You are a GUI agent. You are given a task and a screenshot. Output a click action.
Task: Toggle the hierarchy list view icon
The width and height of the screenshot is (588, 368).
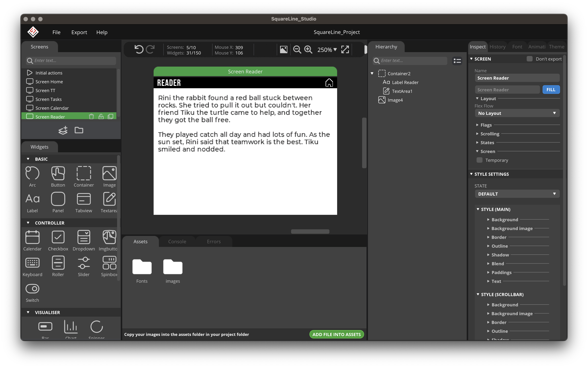[457, 61]
